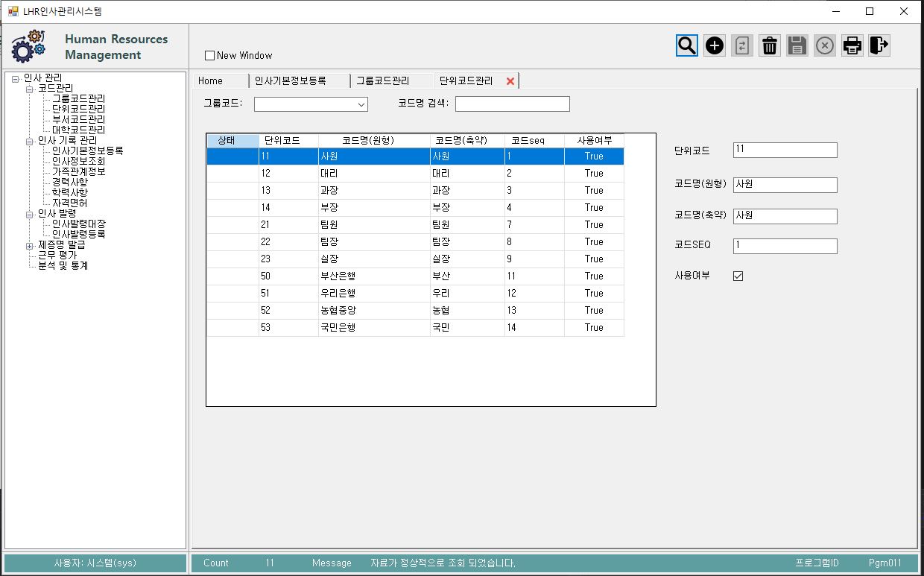Click the add new record plus icon
Image resolution: width=924 pixels, height=576 pixels.
pos(714,45)
